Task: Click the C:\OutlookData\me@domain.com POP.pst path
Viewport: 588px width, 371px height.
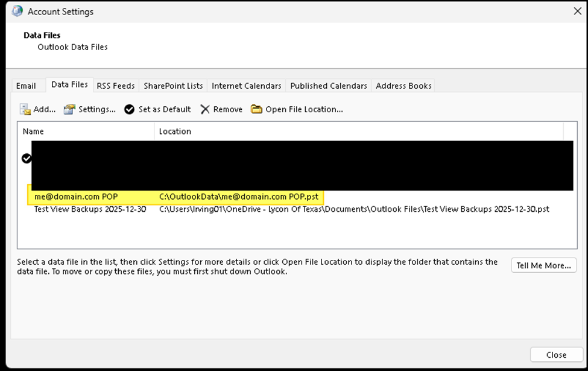Action: point(239,197)
